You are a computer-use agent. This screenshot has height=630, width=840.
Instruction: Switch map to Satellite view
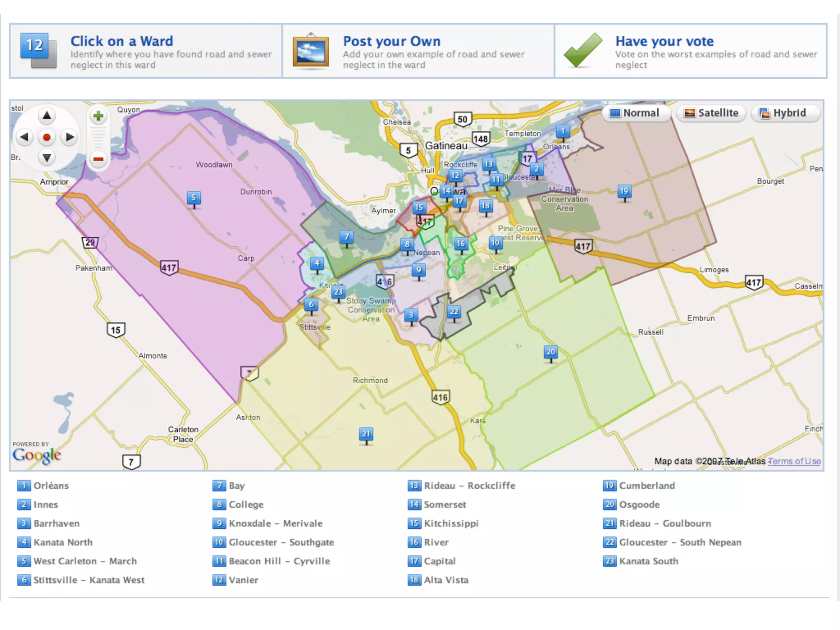coord(712,113)
